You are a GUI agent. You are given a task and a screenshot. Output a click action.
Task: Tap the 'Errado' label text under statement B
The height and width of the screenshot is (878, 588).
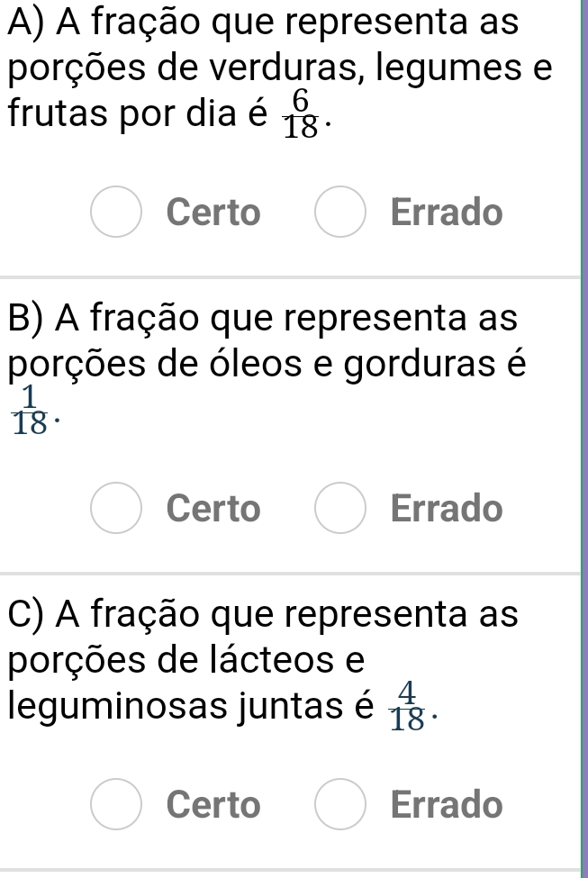(x=447, y=510)
